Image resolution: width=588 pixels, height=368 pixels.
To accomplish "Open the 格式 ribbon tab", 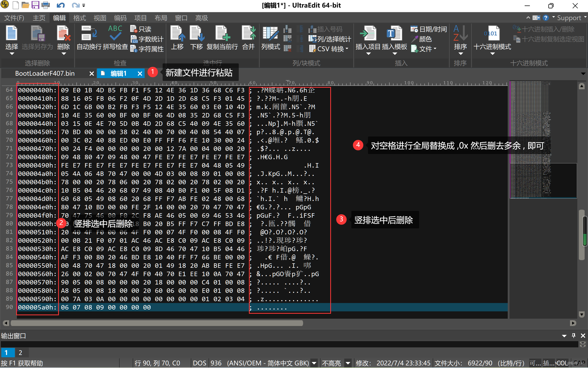I will (x=79, y=18).
